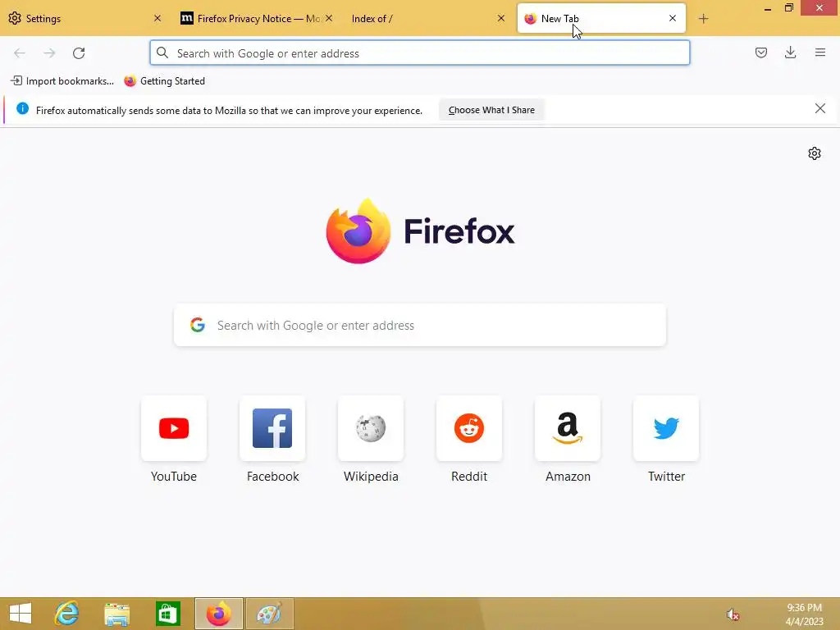Open Import bookmarks bookmark item

[62, 81]
